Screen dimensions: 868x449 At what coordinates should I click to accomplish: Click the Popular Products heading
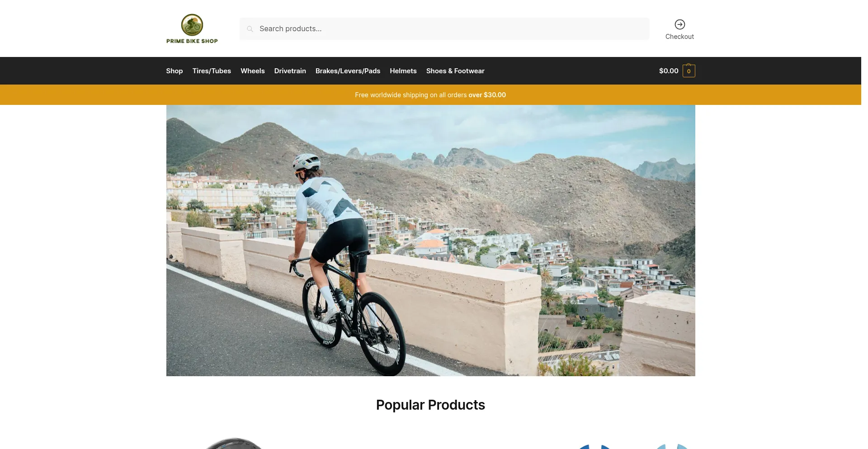[x=430, y=405]
